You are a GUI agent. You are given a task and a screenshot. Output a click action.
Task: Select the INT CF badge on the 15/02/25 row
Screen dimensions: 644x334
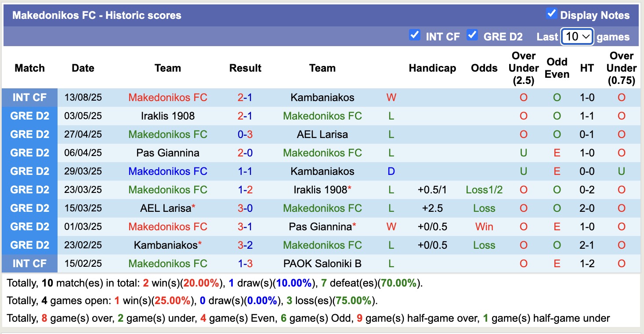pyautogui.click(x=29, y=264)
